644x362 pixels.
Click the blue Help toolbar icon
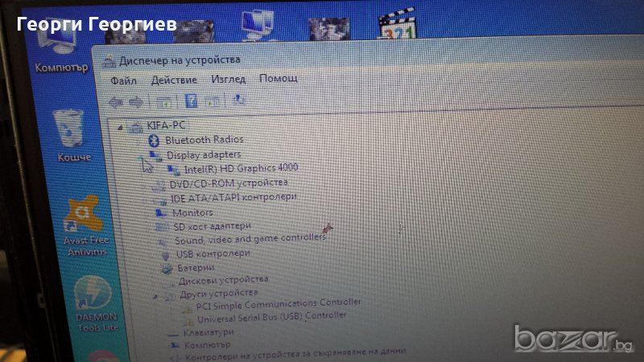(191, 101)
